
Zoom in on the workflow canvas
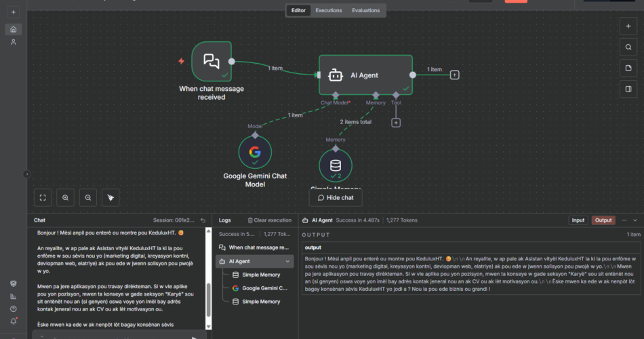(x=66, y=197)
